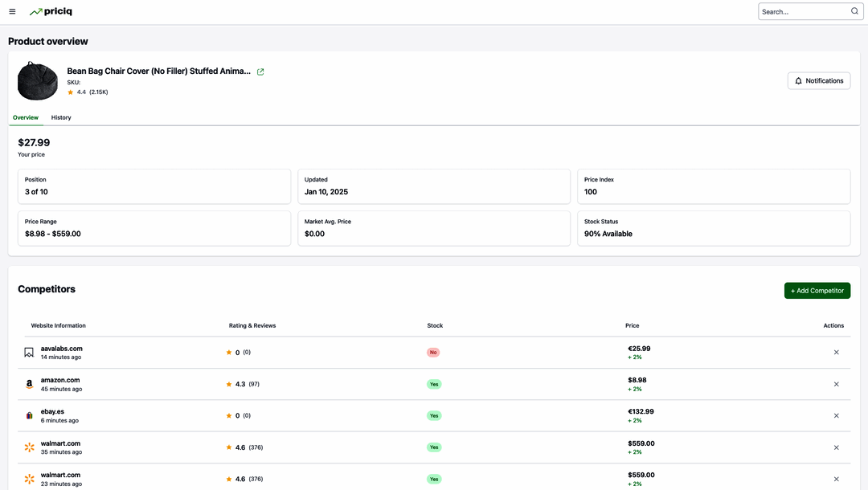Remove the amazon.com competitor

[836, 384]
